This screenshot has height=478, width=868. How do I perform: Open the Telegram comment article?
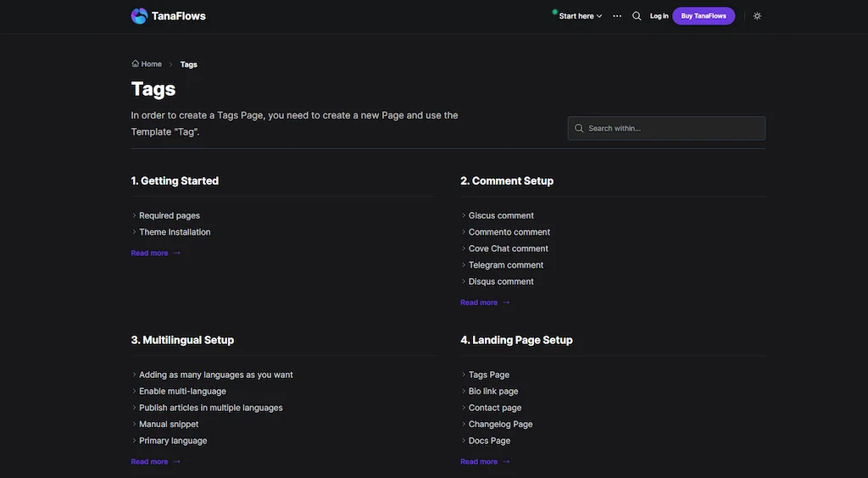(506, 265)
